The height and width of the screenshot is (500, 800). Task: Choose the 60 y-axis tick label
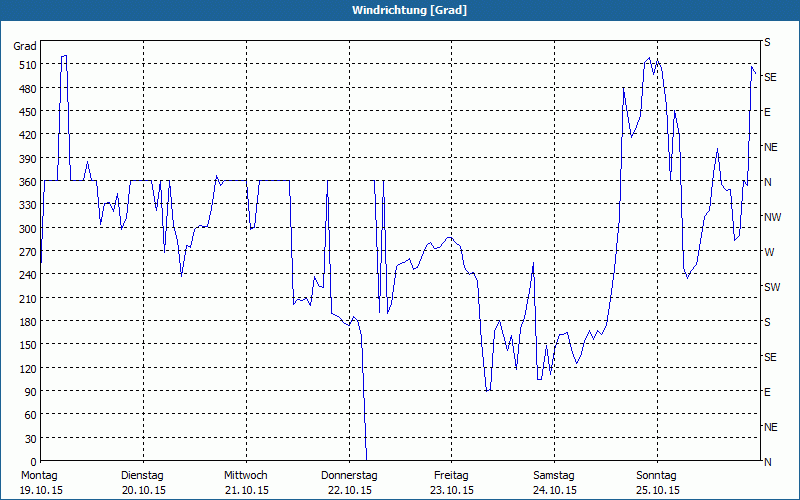point(31,415)
